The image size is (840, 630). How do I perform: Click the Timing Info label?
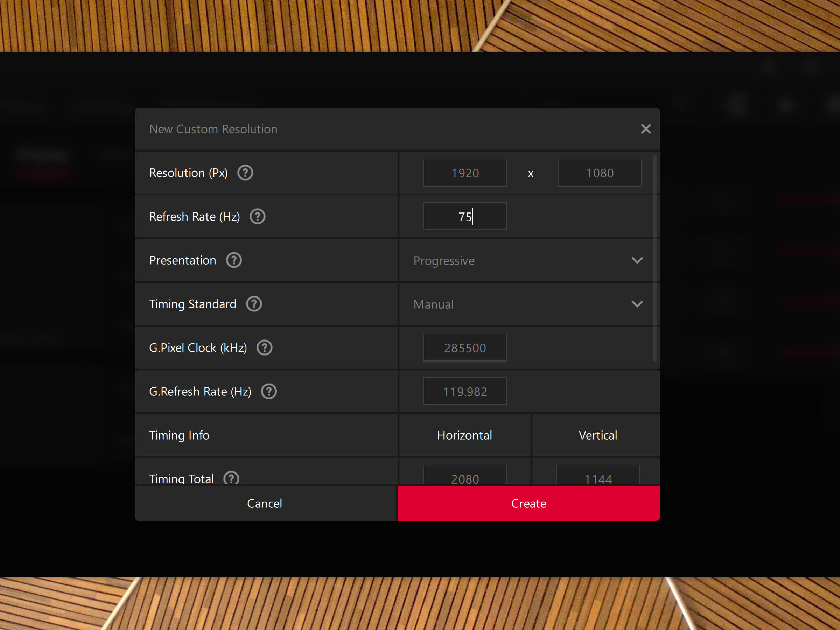coord(179,435)
